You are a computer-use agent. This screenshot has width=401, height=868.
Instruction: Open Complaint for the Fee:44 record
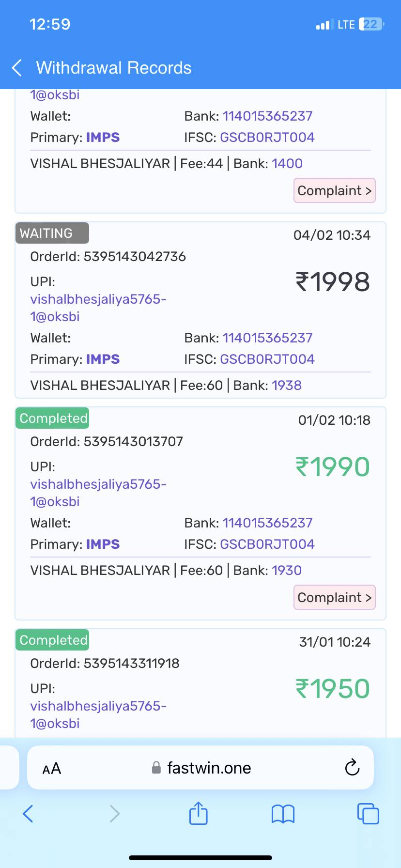(x=334, y=190)
